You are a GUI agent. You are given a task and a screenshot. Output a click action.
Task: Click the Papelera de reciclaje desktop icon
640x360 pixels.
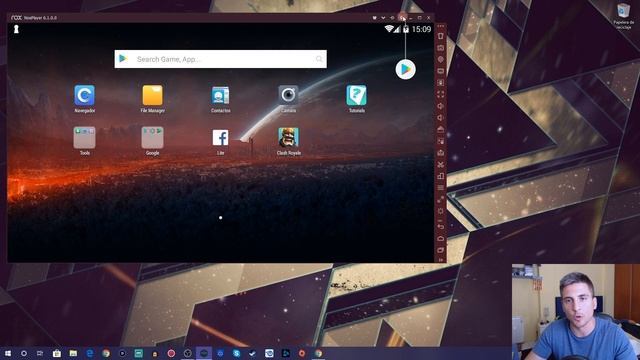623,16
